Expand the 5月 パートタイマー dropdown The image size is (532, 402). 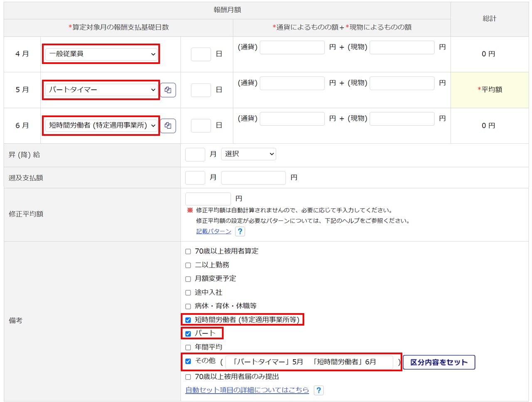[x=101, y=90]
